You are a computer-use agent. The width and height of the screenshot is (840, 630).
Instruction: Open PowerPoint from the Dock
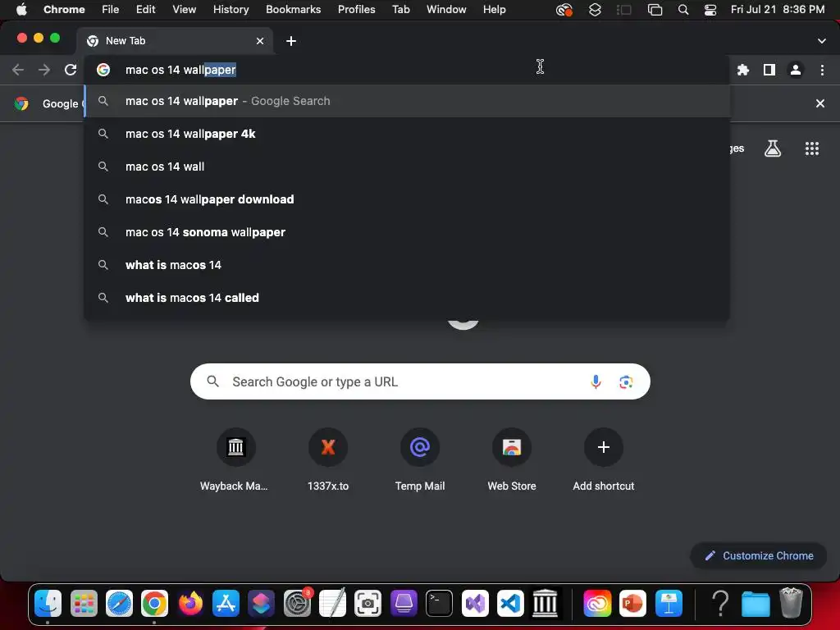[x=632, y=604]
